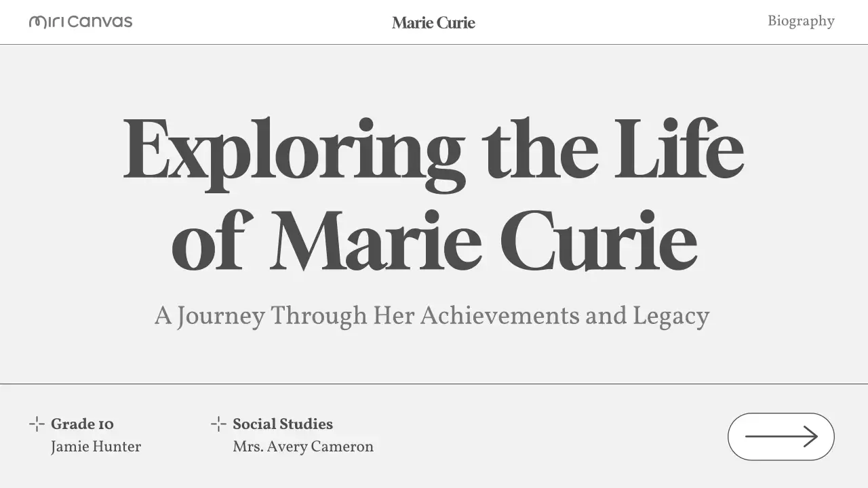Select the small Marie Curie header title
This screenshot has height=488, width=868.
(433, 23)
